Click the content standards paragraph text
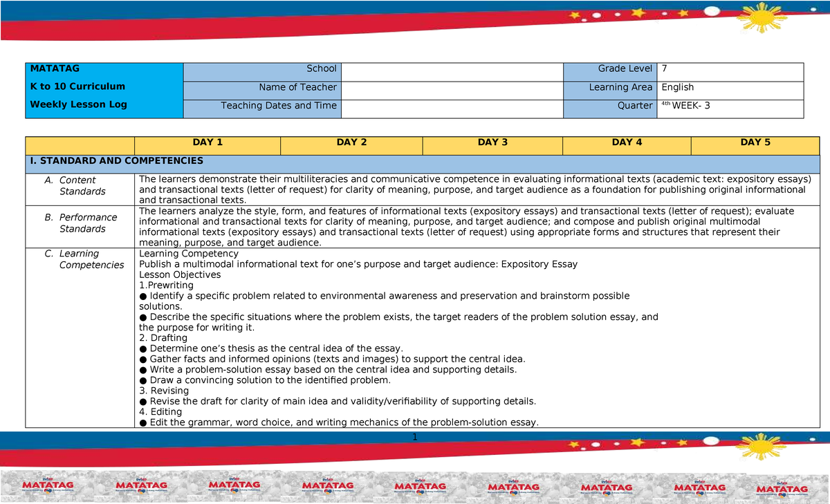 (476, 189)
